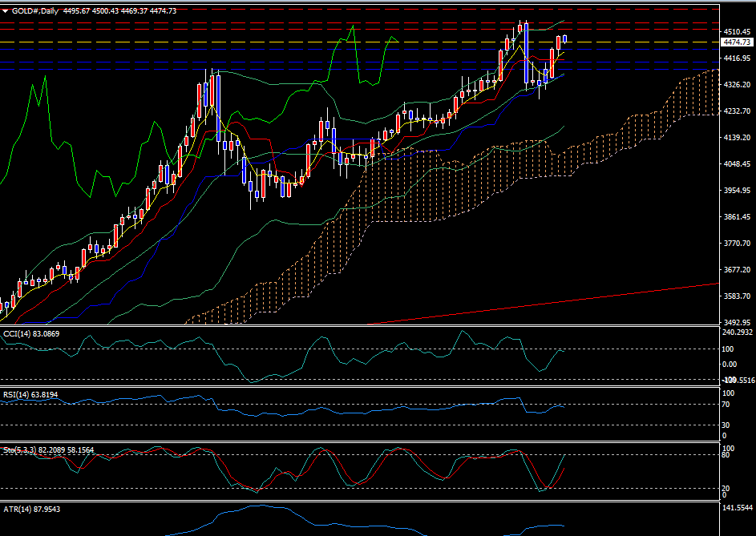Click the 80 level on the stochastic scale
The height and width of the screenshot is (536, 756).
727,455
